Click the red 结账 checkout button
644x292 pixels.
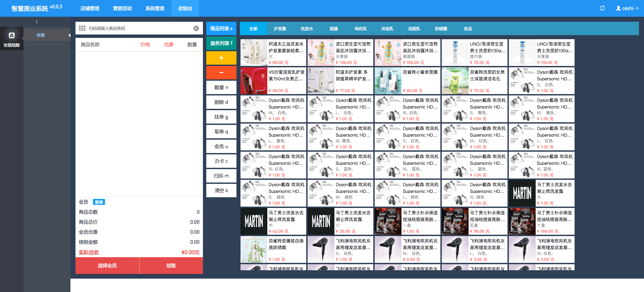pyautogui.click(x=171, y=266)
